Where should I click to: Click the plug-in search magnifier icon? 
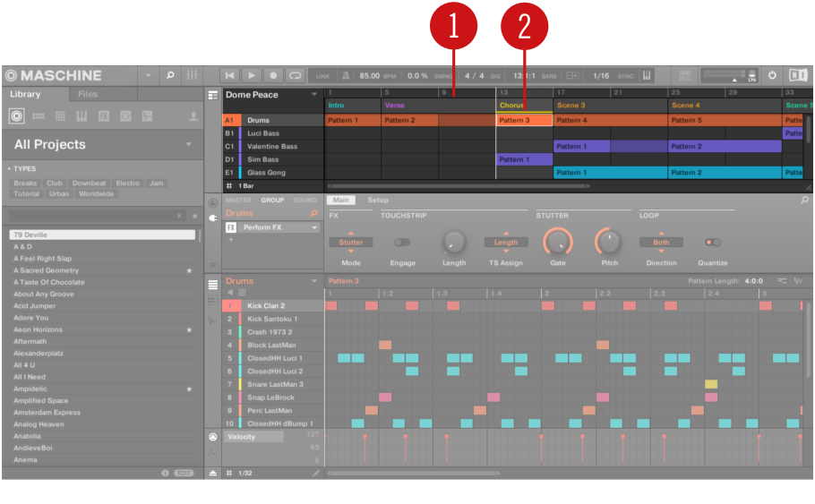click(x=313, y=214)
